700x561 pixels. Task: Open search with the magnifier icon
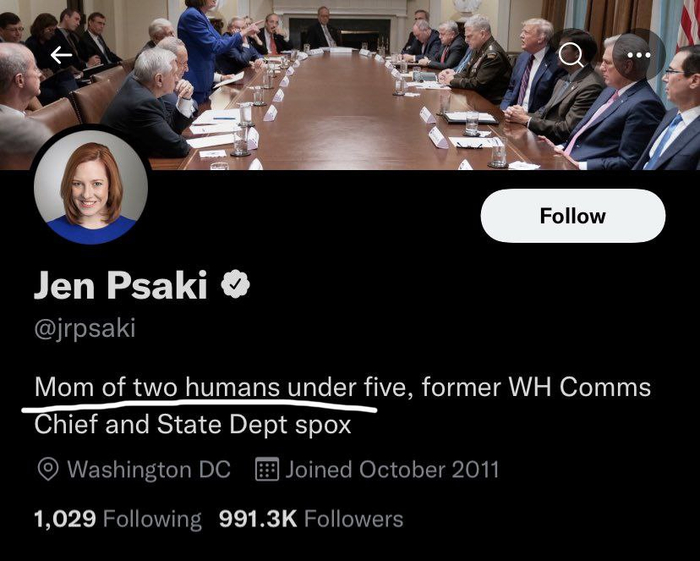click(x=571, y=55)
